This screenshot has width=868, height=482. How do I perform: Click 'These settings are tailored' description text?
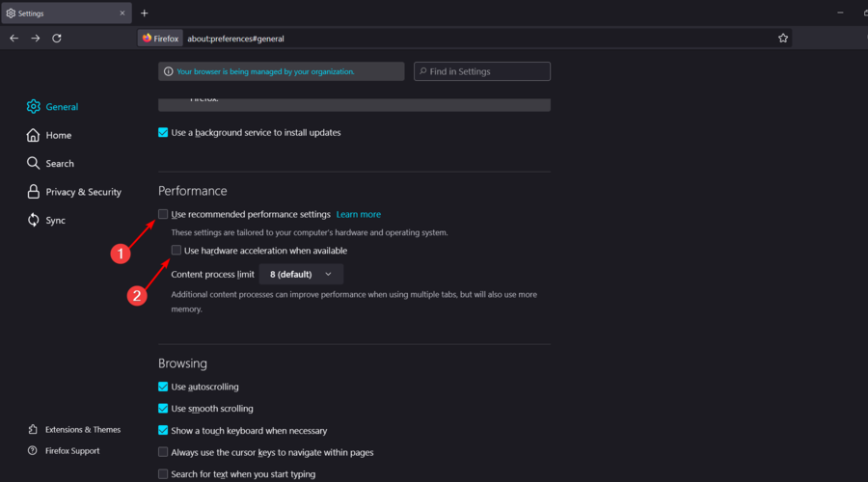310,232
